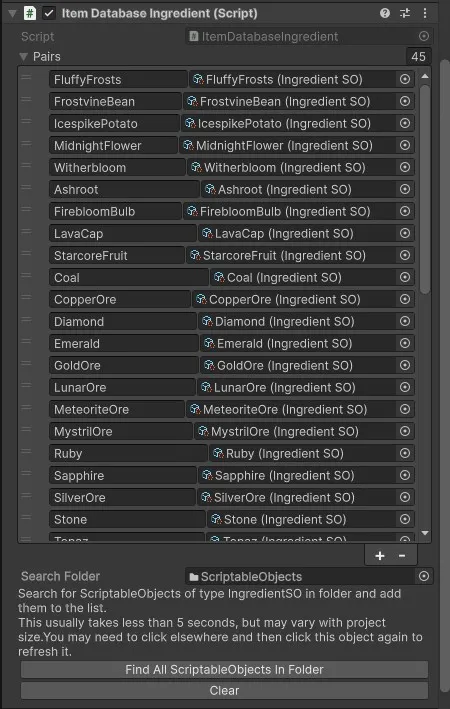Open object picker for Stone row
The width and height of the screenshot is (450, 709).
pos(405,519)
